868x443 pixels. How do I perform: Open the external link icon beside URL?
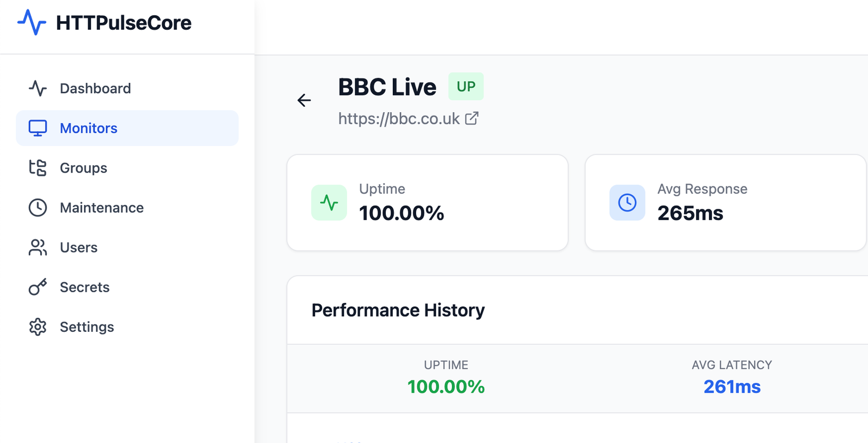click(472, 118)
